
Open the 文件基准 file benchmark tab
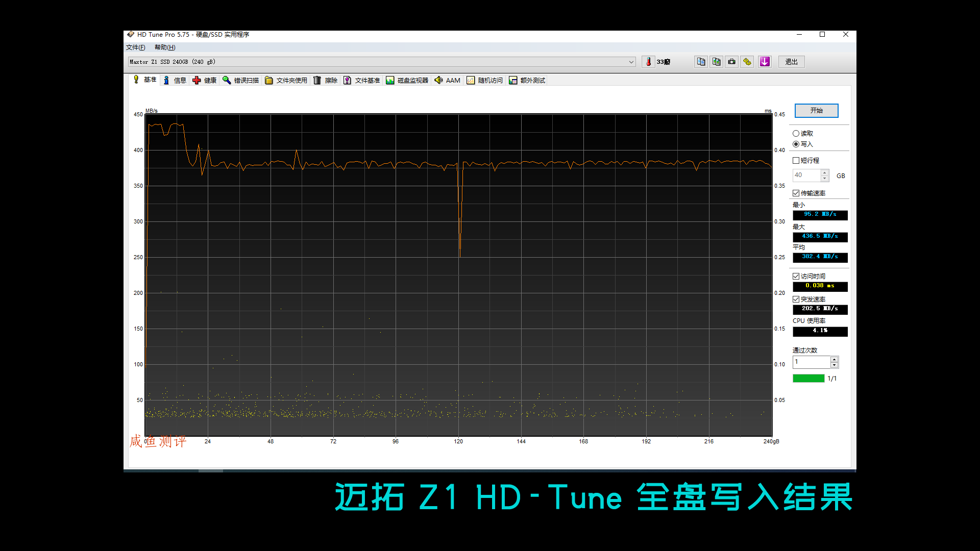(x=362, y=81)
